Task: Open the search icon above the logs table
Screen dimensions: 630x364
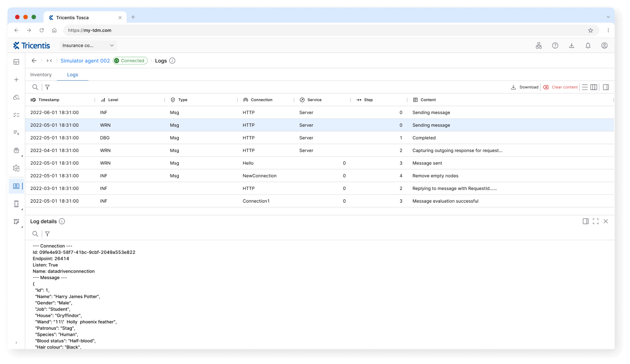Action: pos(35,87)
